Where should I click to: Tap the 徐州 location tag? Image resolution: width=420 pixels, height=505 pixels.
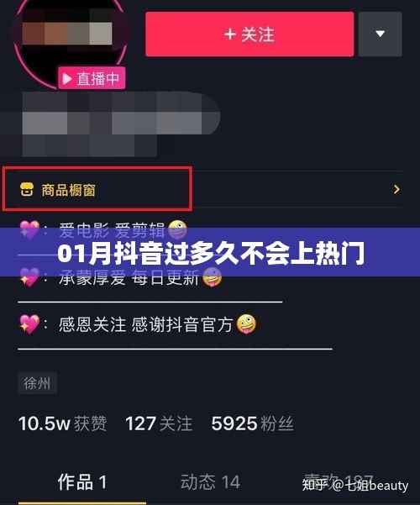(x=37, y=383)
